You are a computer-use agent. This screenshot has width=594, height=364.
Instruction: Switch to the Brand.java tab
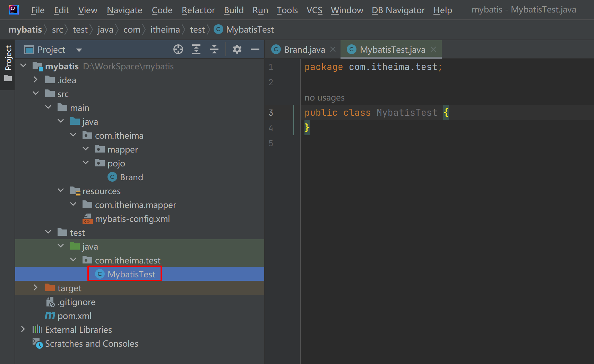coord(303,50)
